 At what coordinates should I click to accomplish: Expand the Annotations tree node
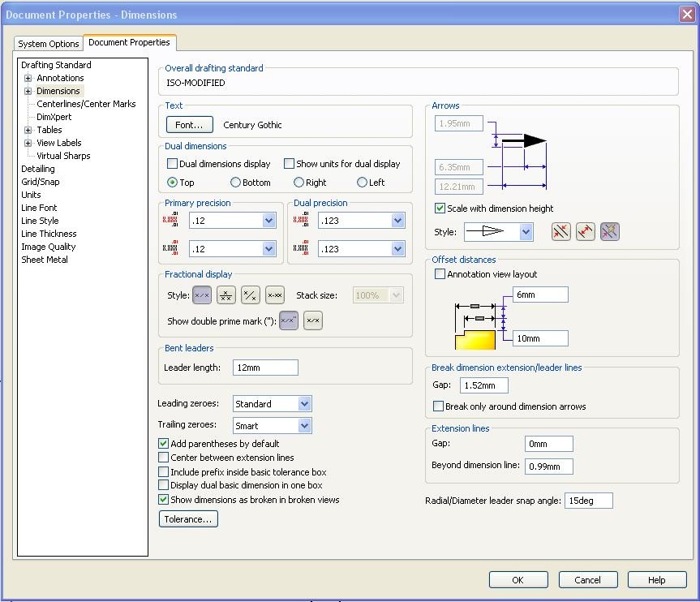pos(28,78)
